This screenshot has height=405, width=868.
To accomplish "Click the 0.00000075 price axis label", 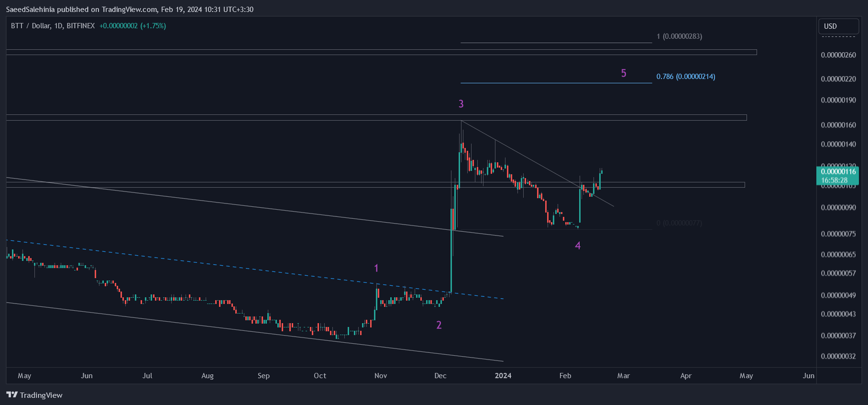I will [x=838, y=234].
